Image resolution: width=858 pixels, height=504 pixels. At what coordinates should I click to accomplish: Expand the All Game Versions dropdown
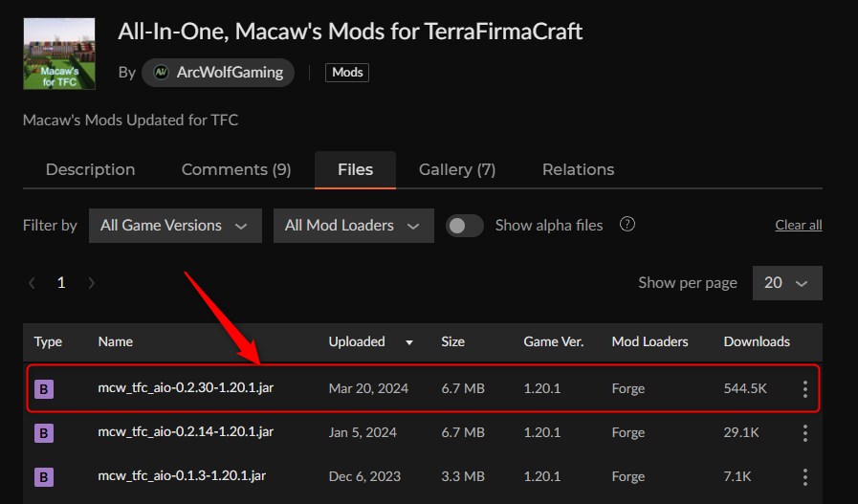tap(175, 226)
